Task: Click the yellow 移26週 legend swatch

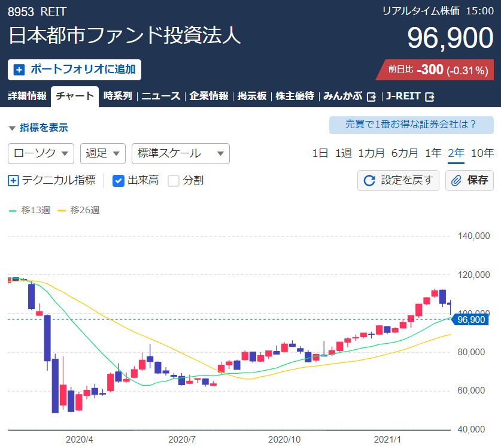Action: pos(62,211)
